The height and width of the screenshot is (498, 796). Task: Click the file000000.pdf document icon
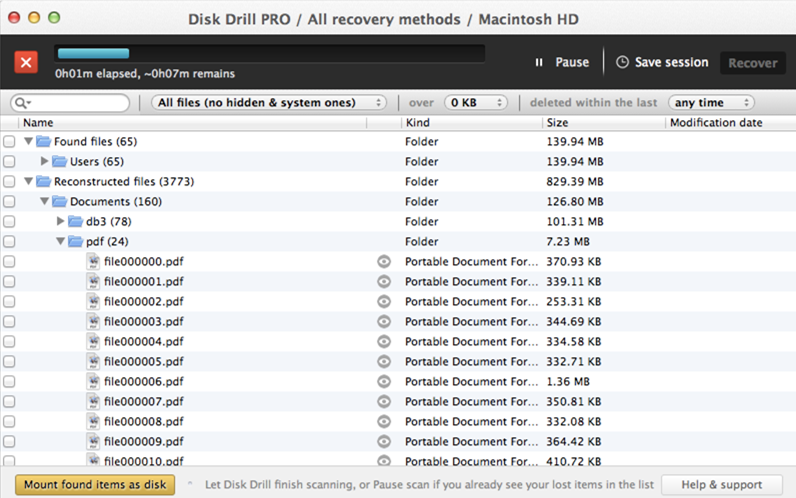[x=93, y=261]
